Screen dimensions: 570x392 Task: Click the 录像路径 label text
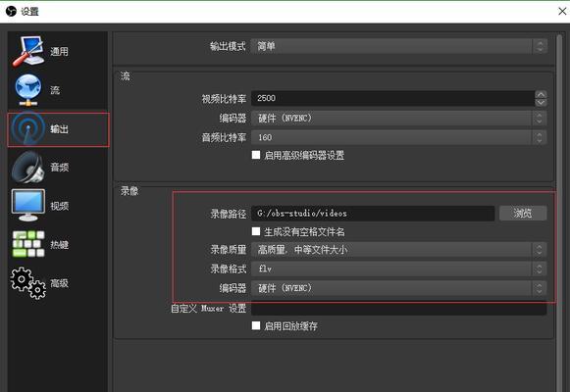pyautogui.click(x=229, y=214)
